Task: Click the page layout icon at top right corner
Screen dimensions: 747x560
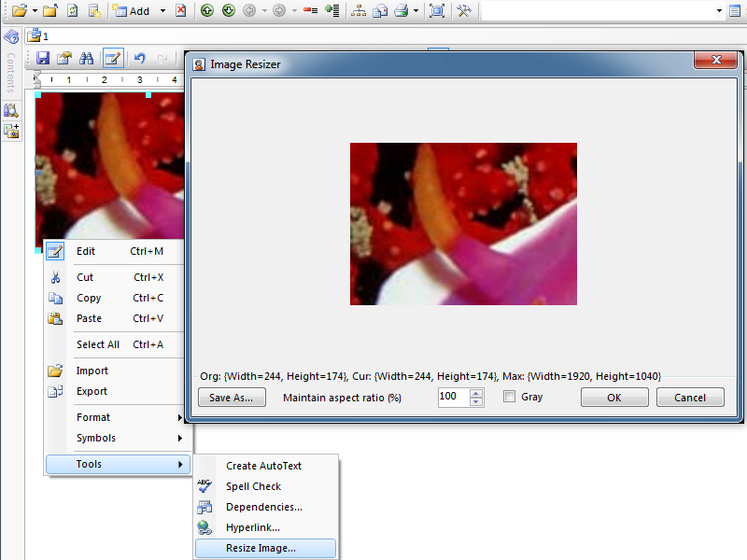Action: (735, 11)
